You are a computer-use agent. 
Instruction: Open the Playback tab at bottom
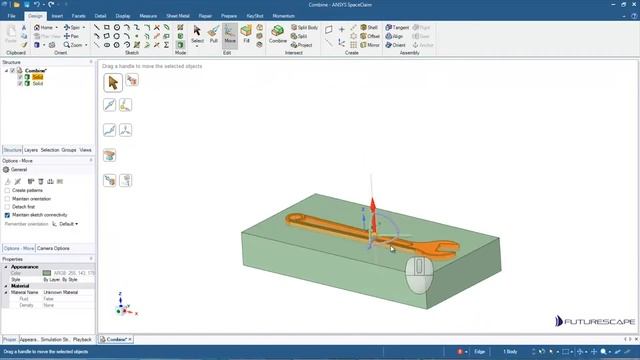82,340
